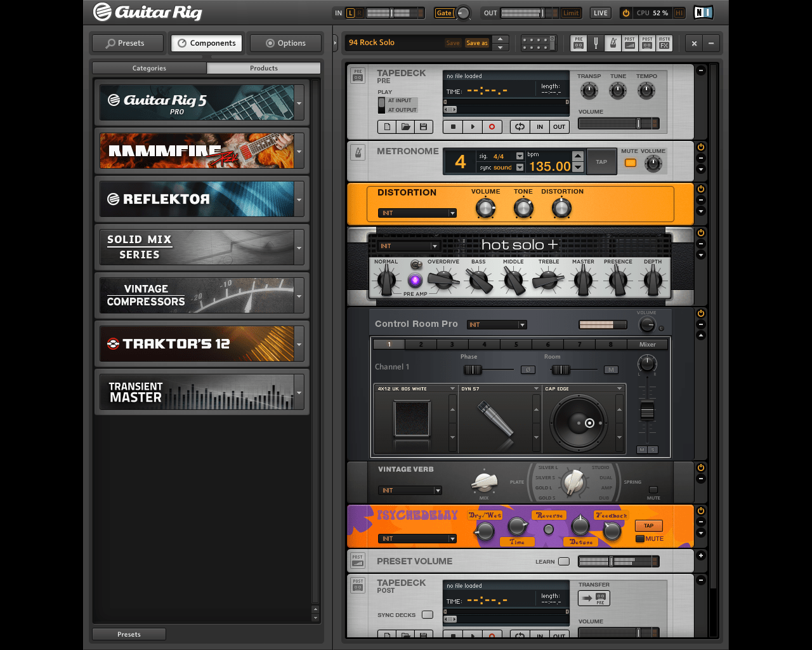Open Psychedelay INIT preset dropdown
This screenshot has height=650, width=812.
pos(417,539)
